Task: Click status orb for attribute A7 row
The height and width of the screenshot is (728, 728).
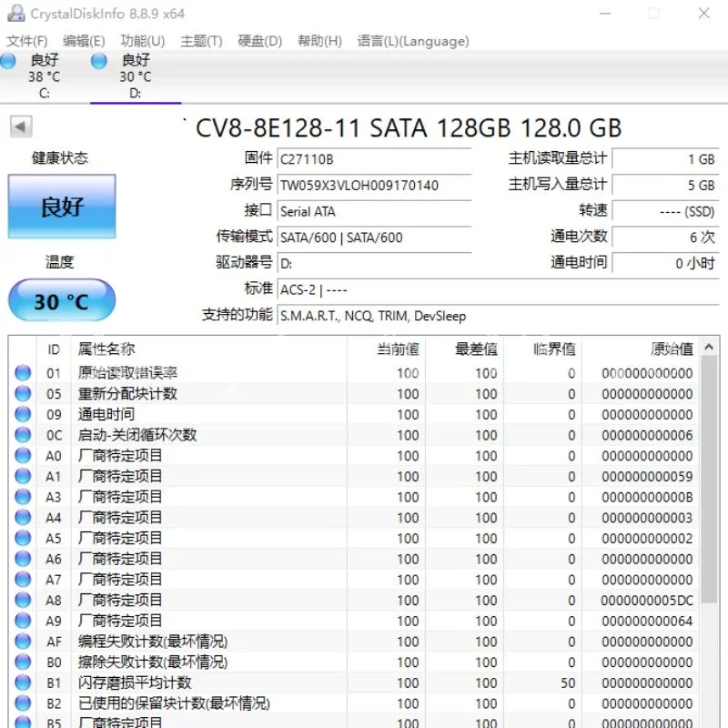Action: 23,580
